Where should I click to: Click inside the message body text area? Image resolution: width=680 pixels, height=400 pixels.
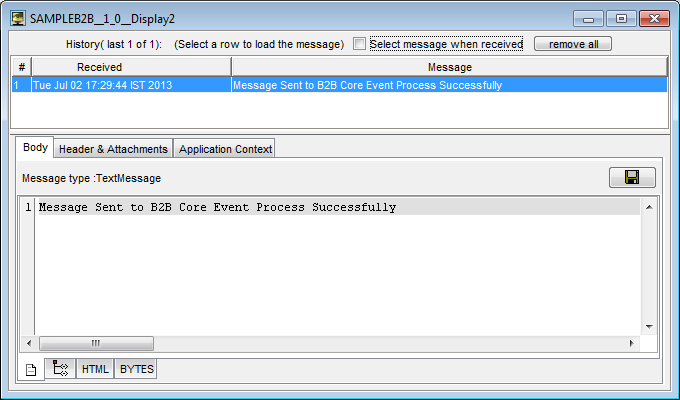(338, 270)
